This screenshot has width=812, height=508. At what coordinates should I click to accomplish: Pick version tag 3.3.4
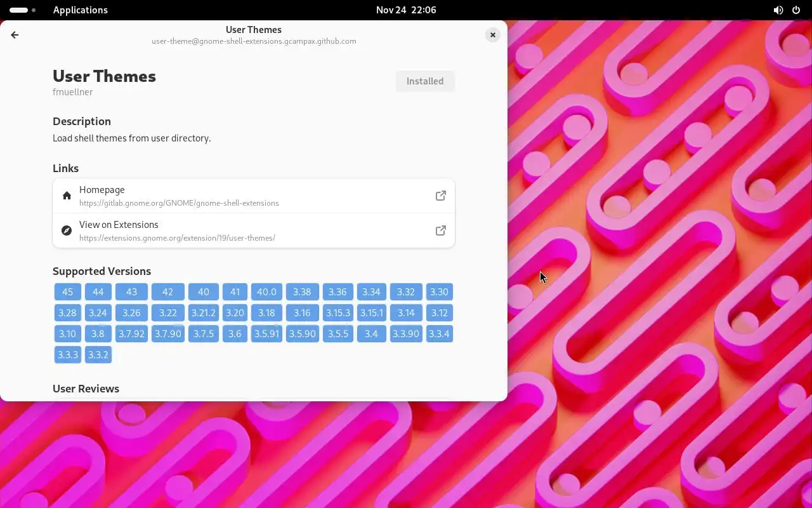pyautogui.click(x=439, y=334)
